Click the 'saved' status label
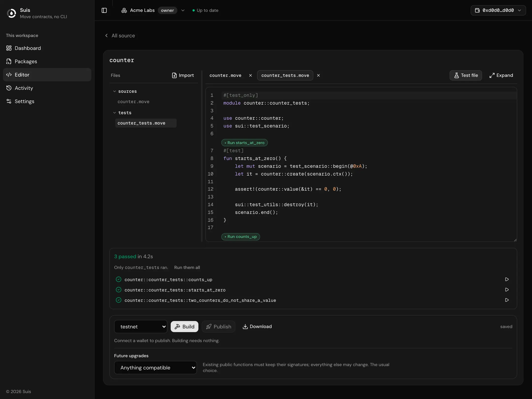532x399 pixels. coord(506,327)
